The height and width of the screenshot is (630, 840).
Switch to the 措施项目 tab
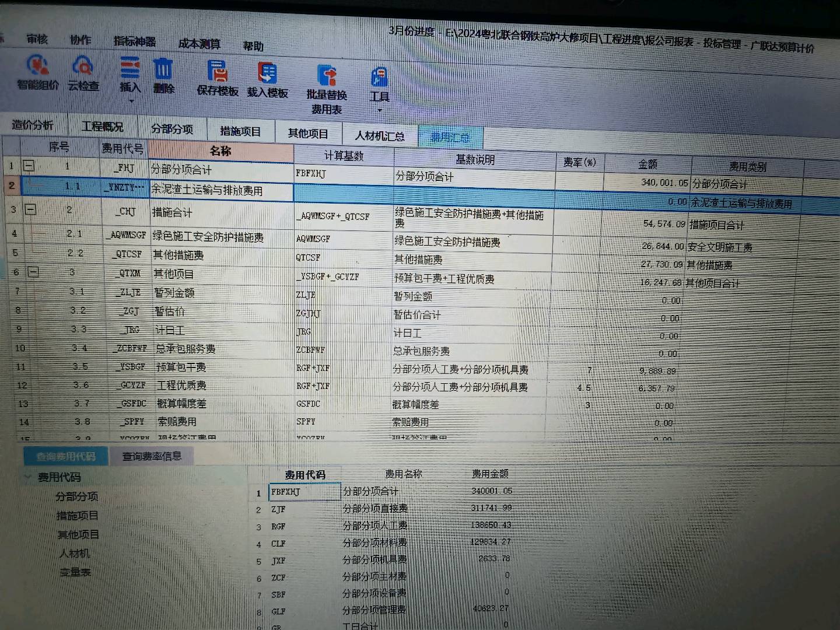240,131
